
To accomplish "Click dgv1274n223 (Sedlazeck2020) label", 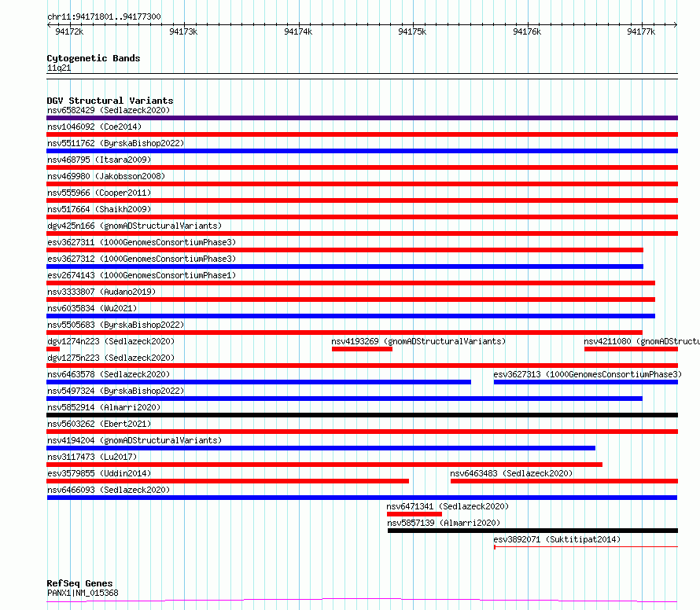I will [111, 341].
